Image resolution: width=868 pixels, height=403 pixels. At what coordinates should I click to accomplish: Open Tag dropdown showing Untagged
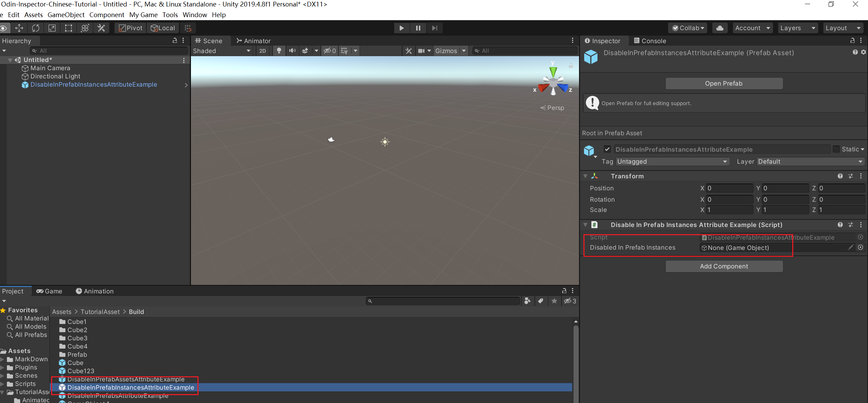(x=672, y=162)
